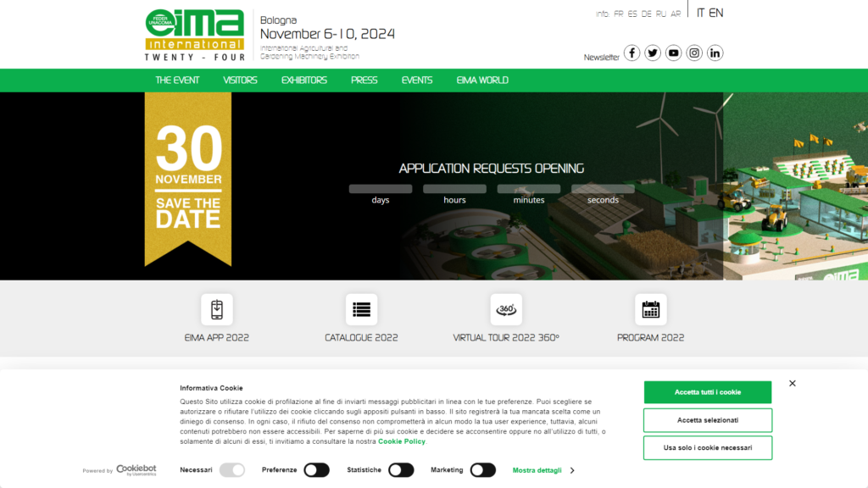This screenshot has width=868, height=488.
Task: Click the countdown days box
Action: (x=381, y=189)
